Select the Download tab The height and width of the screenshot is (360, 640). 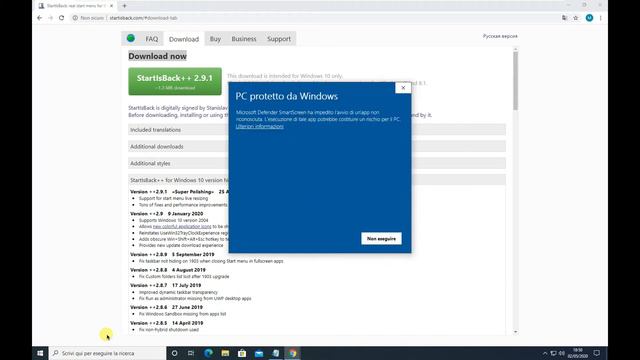[184, 39]
